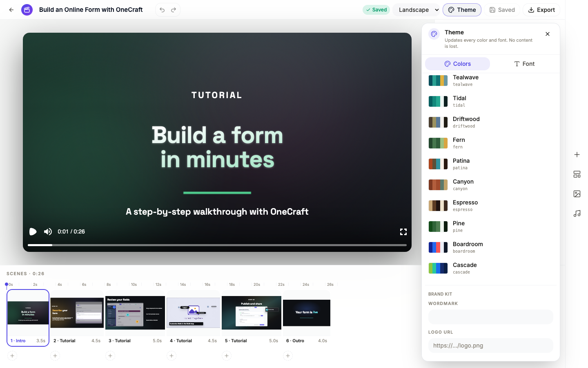588x368 pixels.
Task: Apply the Espresso palette
Action: [x=491, y=206]
